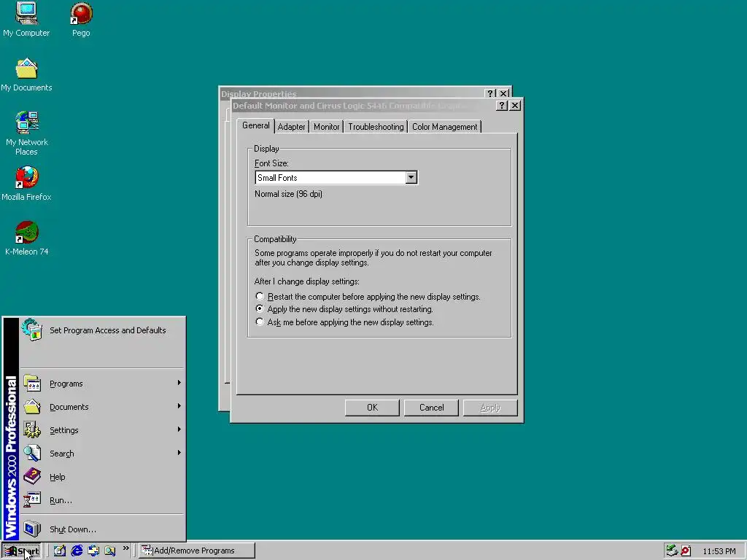This screenshot has height=560, width=747.
Task: Click the green arrow hardware tray icon
Action: pos(672,551)
